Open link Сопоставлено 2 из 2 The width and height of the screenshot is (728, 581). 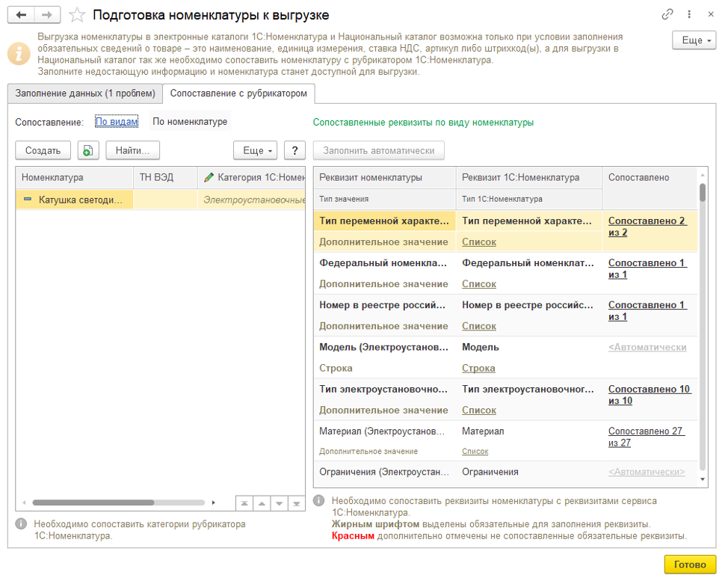(x=647, y=227)
